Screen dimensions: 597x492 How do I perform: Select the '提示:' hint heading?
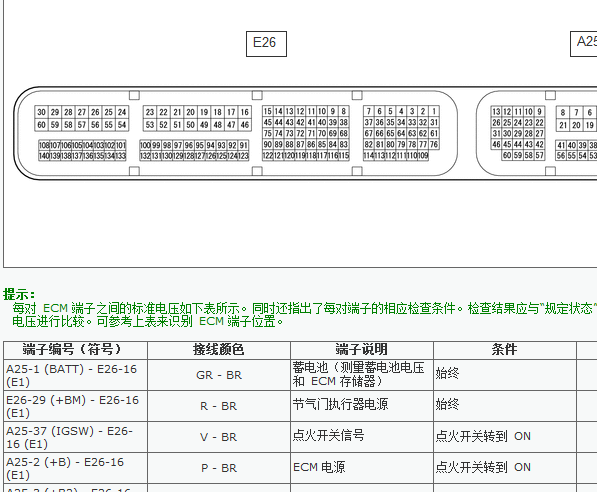coord(19,294)
